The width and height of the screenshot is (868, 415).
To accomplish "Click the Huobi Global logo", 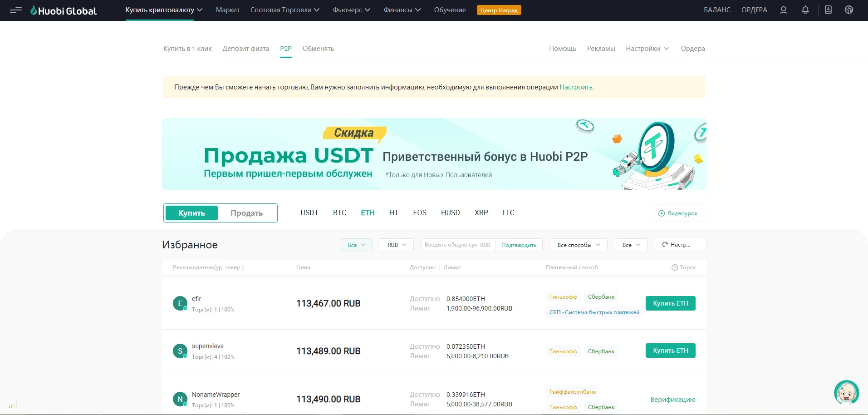I will click(x=64, y=10).
